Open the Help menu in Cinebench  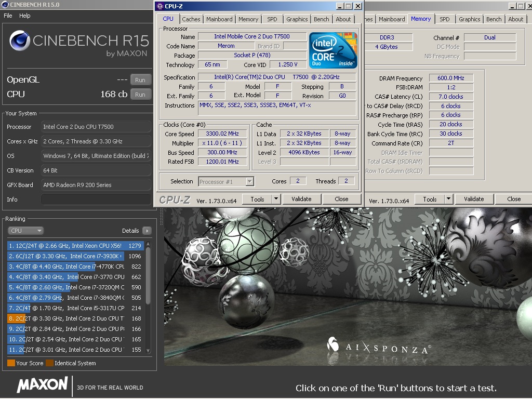point(25,16)
